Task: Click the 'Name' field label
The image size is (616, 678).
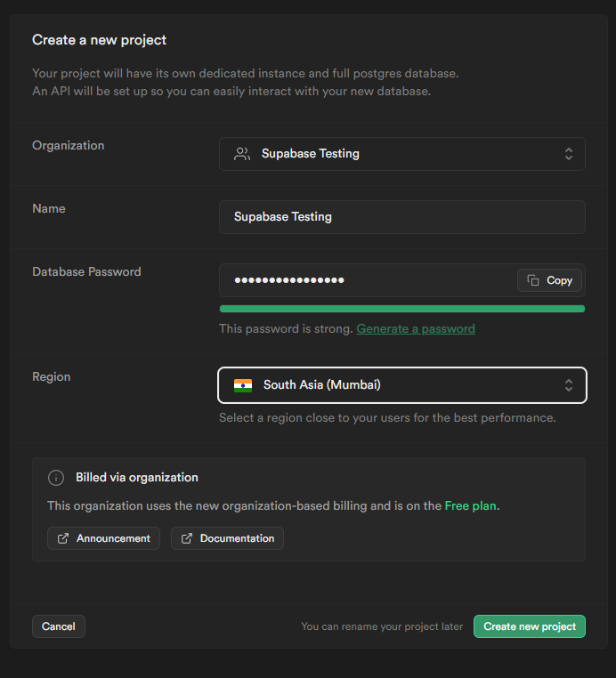Action: pyautogui.click(x=48, y=208)
